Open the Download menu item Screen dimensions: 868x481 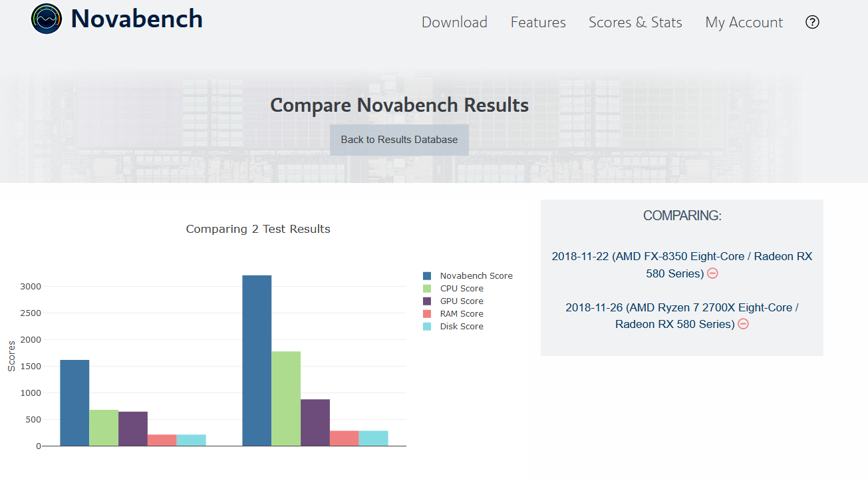point(454,23)
